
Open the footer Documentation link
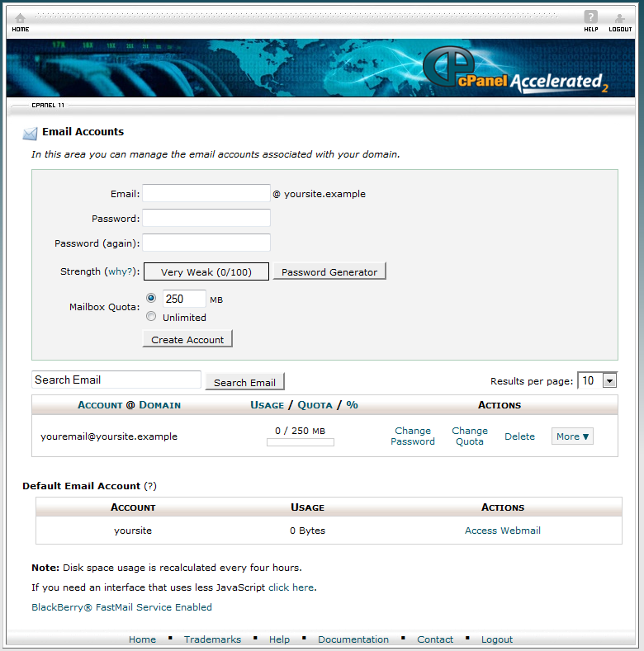353,639
